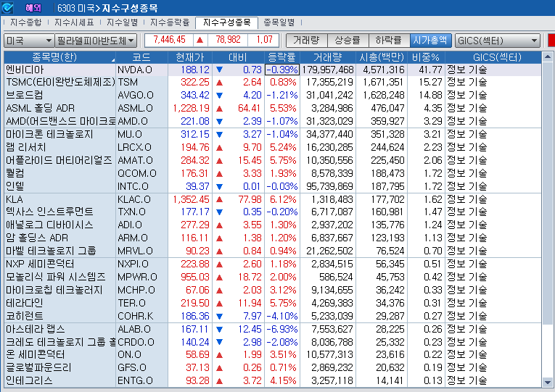
Task: Select the 글로벌파운드리 row name
Action: (x=38, y=367)
